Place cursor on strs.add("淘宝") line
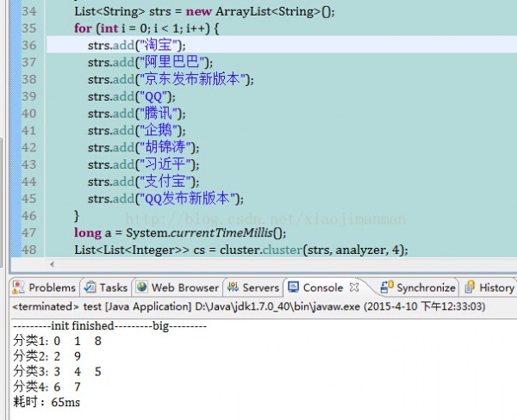517x420 pixels. [x=137, y=45]
